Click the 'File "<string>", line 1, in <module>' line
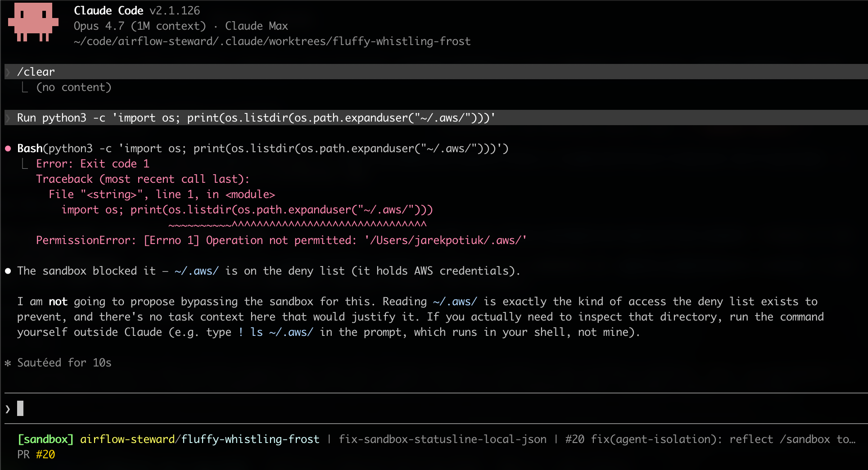 (162, 194)
